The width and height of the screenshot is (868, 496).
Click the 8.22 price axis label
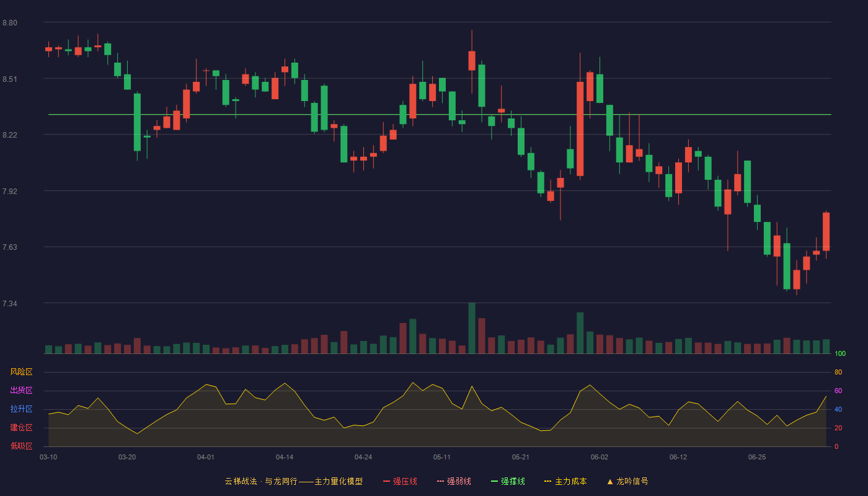tap(10, 135)
